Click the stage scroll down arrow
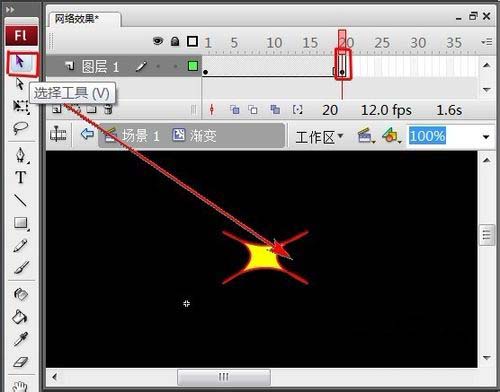Viewport: 500px width, 392px height. click(487, 358)
